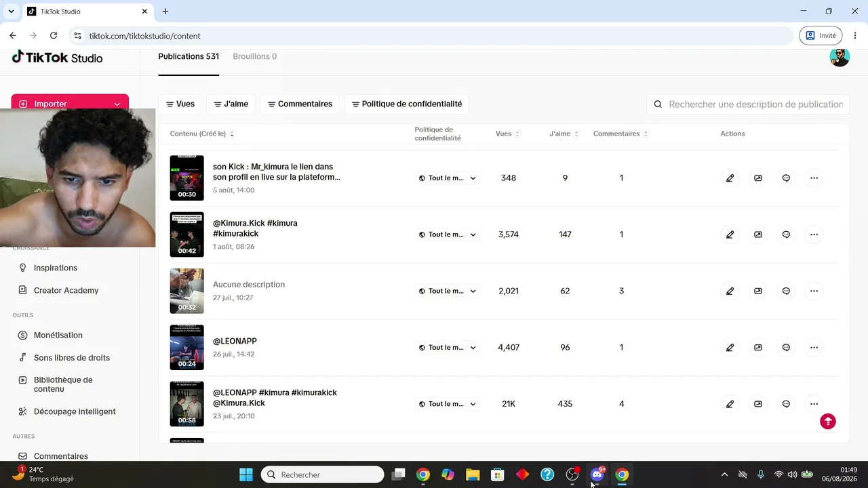868x488 pixels.
Task: Edit the 'son Kick : Mr_kimura' post
Action: 730,178
